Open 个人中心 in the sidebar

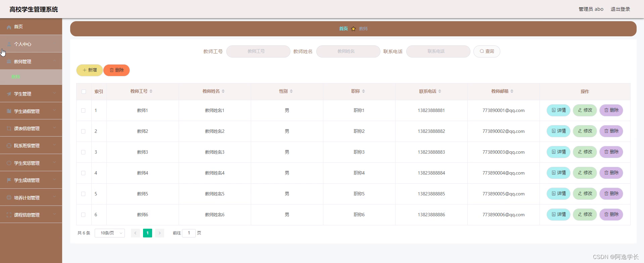pyautogui.click(x=31, y=44)
